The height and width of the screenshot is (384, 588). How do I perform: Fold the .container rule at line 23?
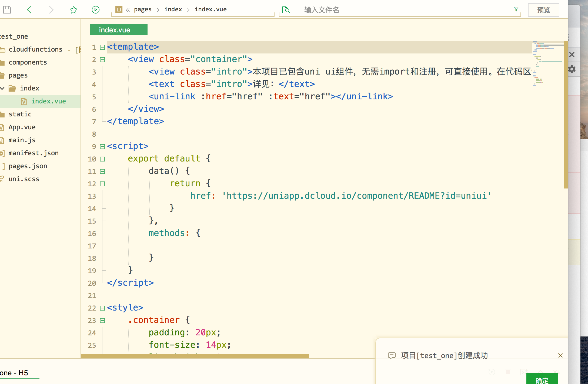[x=102, y=321]
